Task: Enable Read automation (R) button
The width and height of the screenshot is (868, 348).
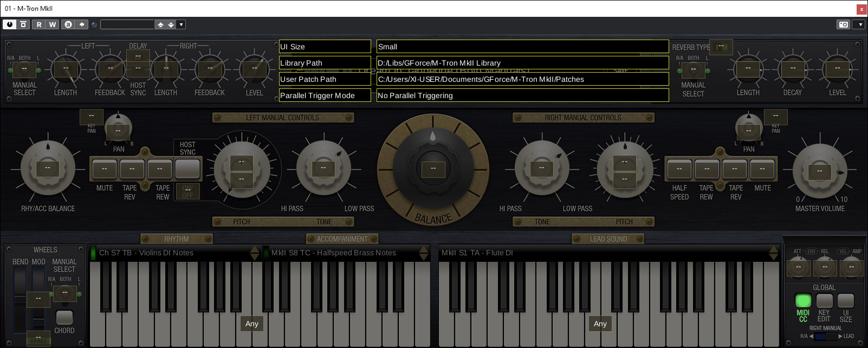Action: [39, 24]
